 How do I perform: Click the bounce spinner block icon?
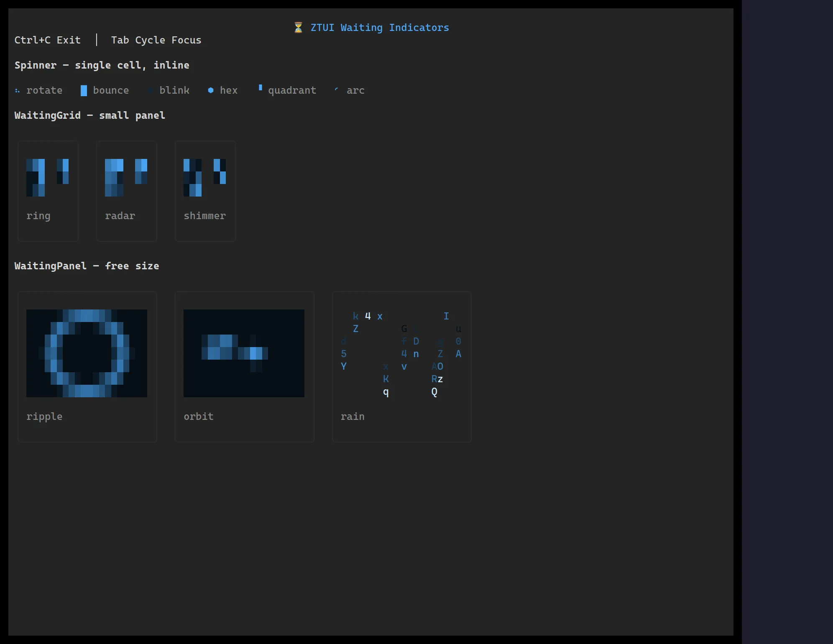tap(84, 91)
